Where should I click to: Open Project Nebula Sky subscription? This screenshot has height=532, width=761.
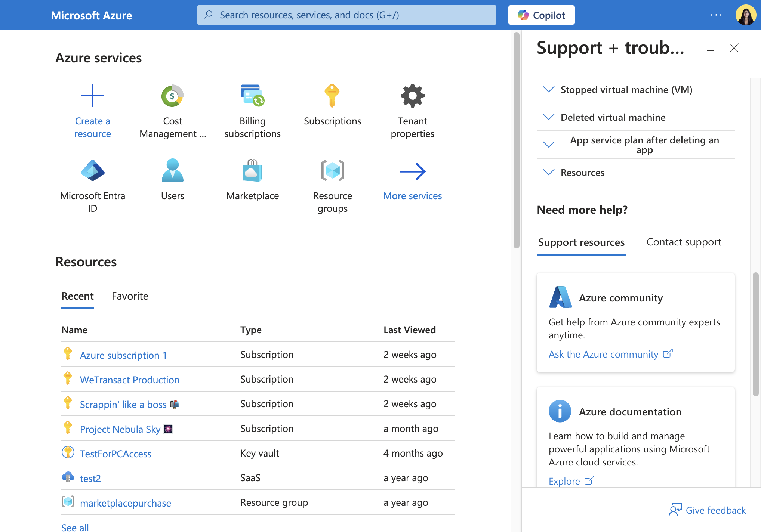click(x=126, y=429)
